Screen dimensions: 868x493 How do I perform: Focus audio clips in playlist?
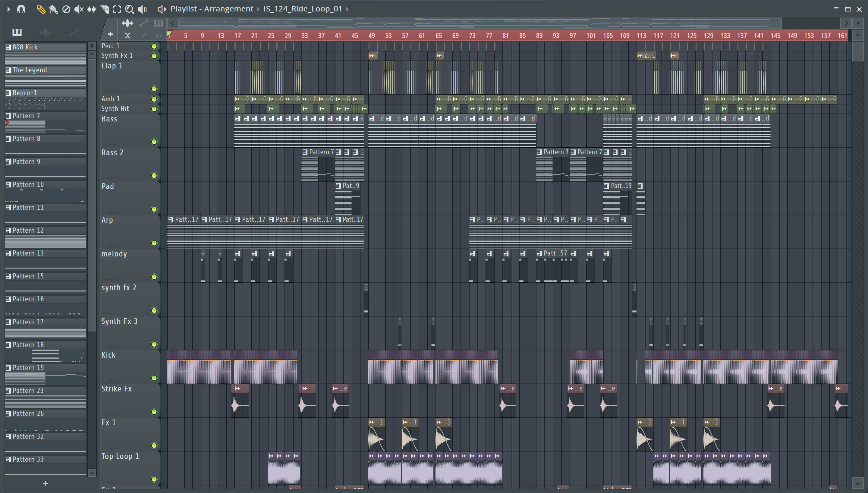(127, 23)
